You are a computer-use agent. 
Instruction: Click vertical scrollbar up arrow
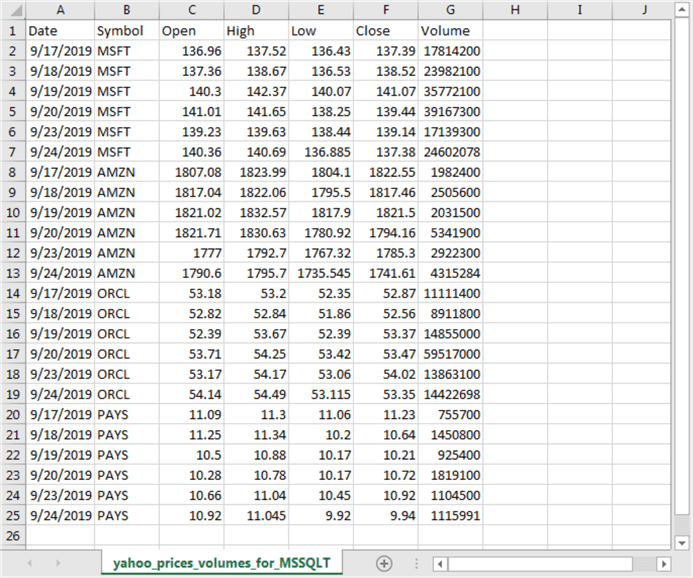coord(682,10)
